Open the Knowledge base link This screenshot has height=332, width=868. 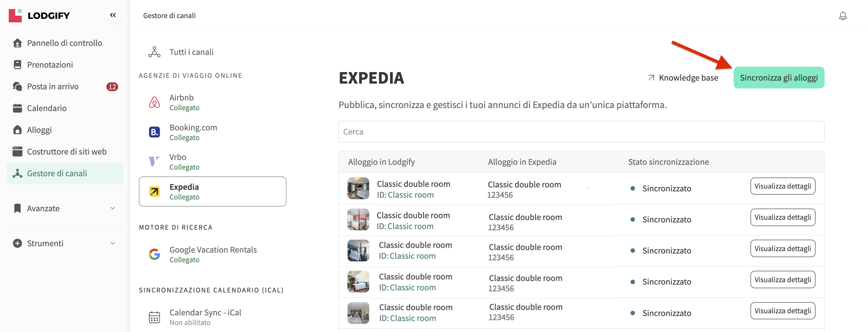pos(683,78)
